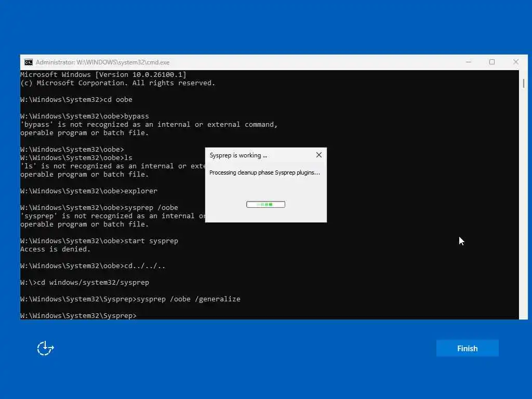Click the '(c) Microsoft Corporation' copyright line
532x399 pixels.
118,83
